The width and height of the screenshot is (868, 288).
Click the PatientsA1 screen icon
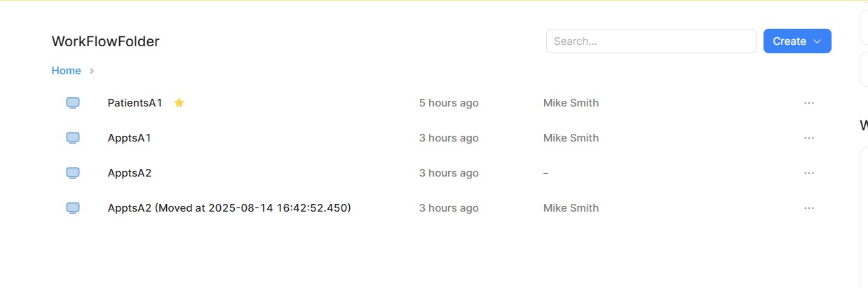(x=73, y=103)
